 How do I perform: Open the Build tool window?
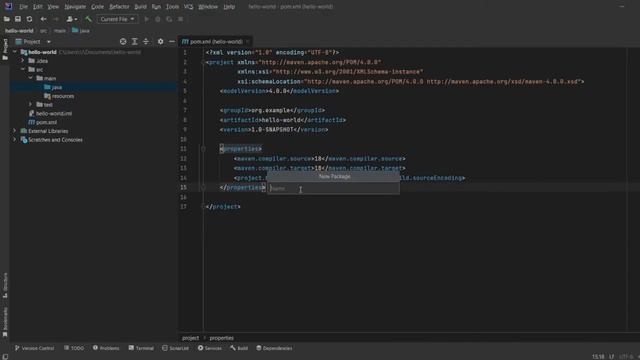click(239, 348)
